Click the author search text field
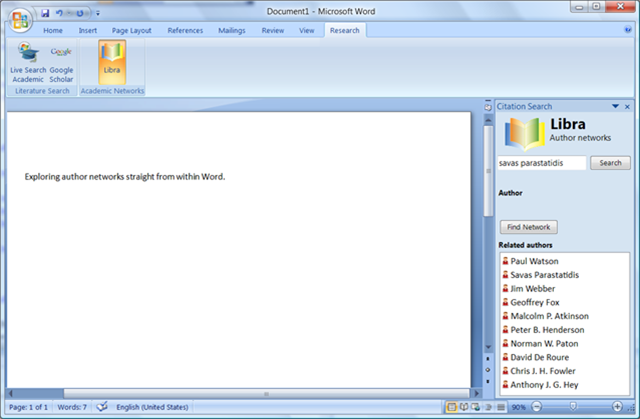This screenshot has width=640, height=419. [x=542, y=163]
